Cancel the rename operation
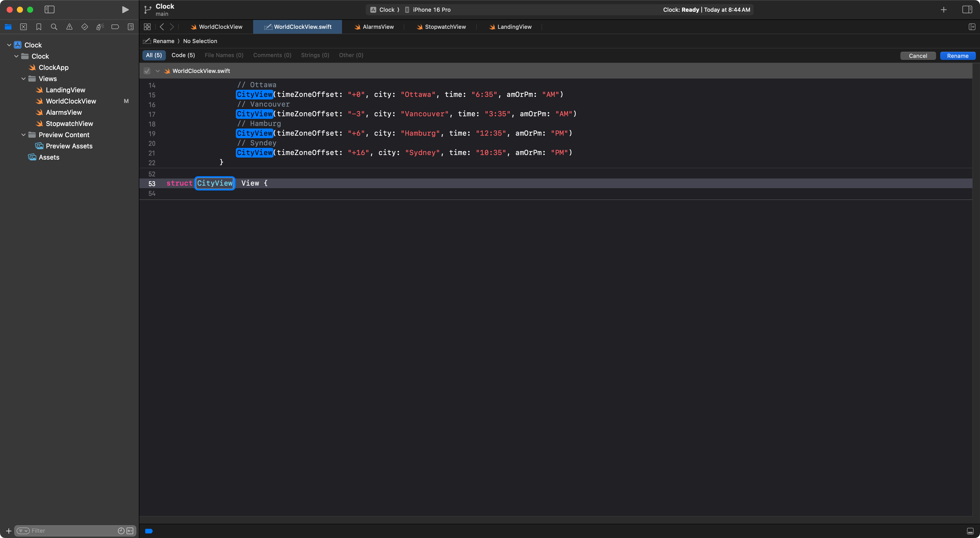 point(918,56)
